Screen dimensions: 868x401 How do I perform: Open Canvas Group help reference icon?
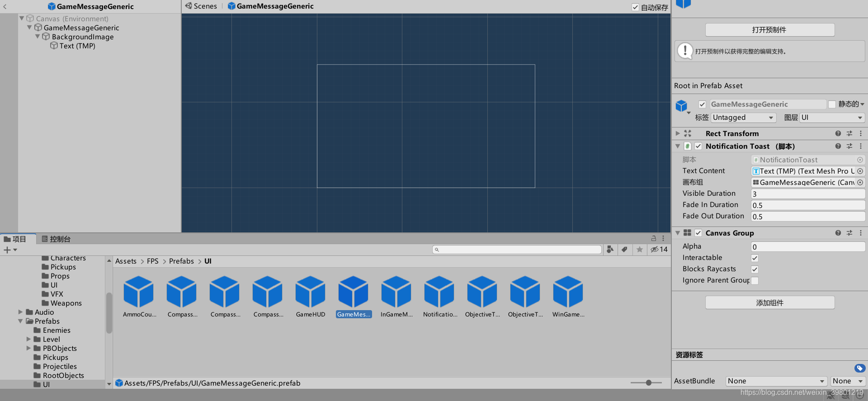838,233
